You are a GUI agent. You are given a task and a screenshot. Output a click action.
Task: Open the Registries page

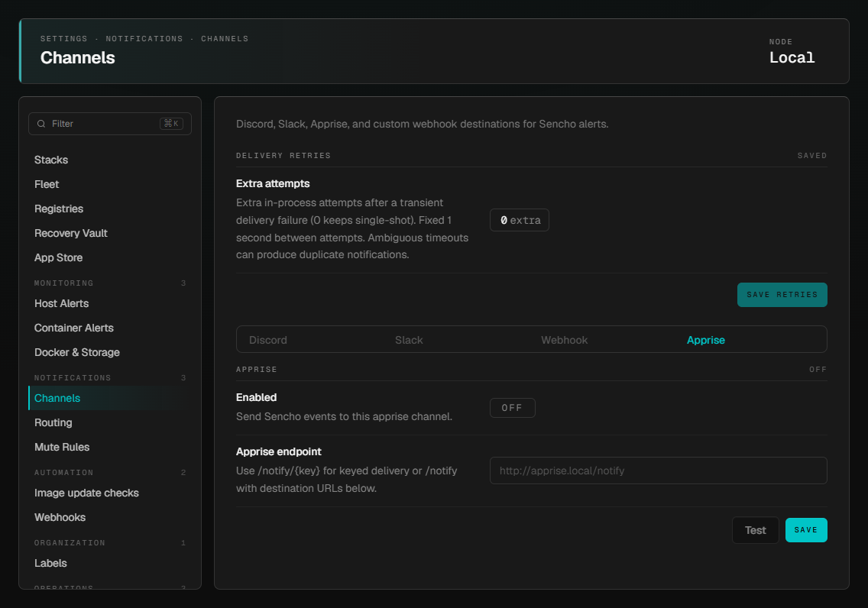pyautogui.click(x=59, y=209)
